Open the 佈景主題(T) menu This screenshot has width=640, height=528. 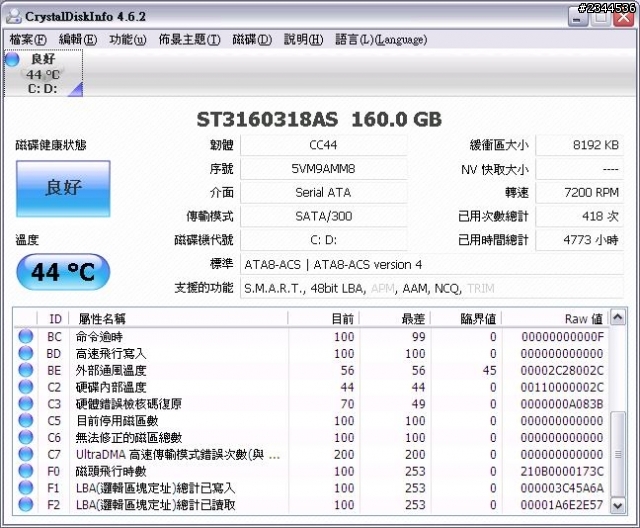(x=189, y=40)
